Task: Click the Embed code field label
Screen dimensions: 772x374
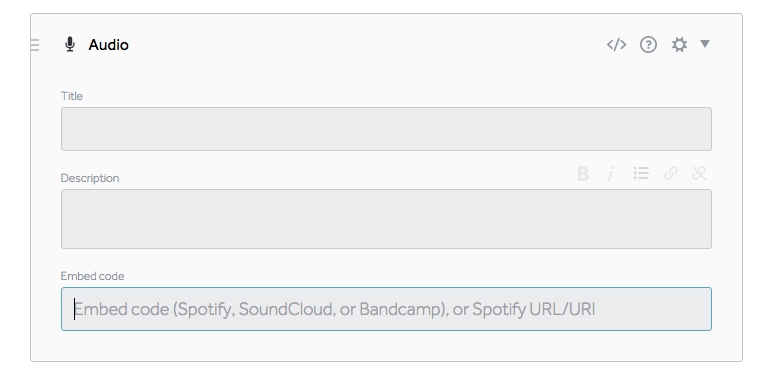Action: pyautogui.click(x=93, y=276)
